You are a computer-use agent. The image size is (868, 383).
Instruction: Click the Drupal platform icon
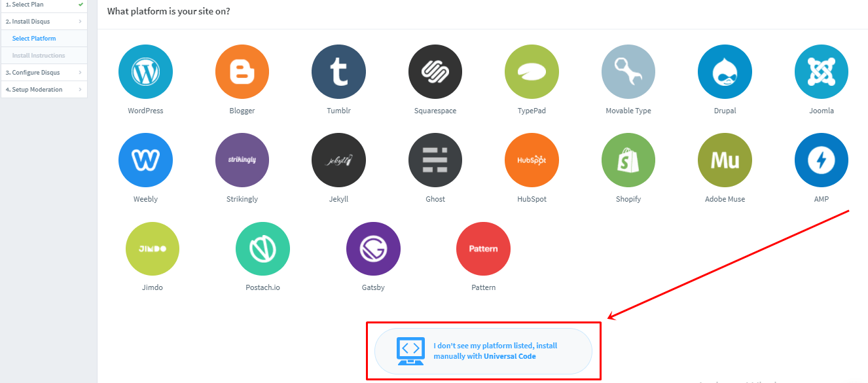click(x=725, y=72)
